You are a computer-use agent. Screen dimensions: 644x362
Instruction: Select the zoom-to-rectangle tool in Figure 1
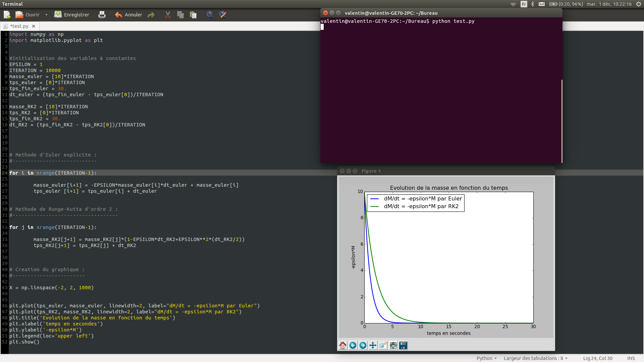pyautogui.click(x=383, y=346)
